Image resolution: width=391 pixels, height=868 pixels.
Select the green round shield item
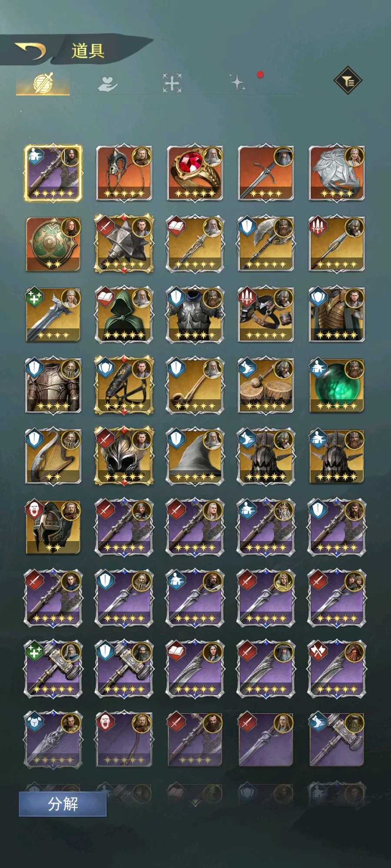click(53, 244)
